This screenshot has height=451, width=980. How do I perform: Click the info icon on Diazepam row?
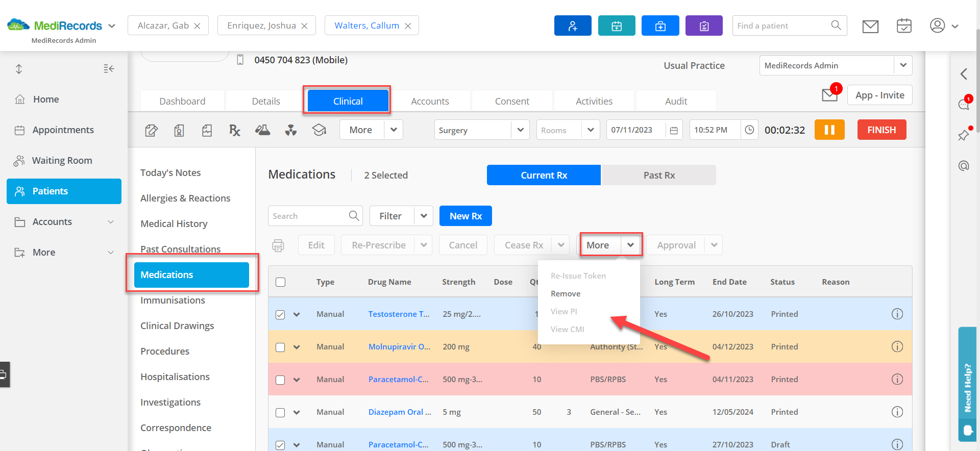click(897, 412)
